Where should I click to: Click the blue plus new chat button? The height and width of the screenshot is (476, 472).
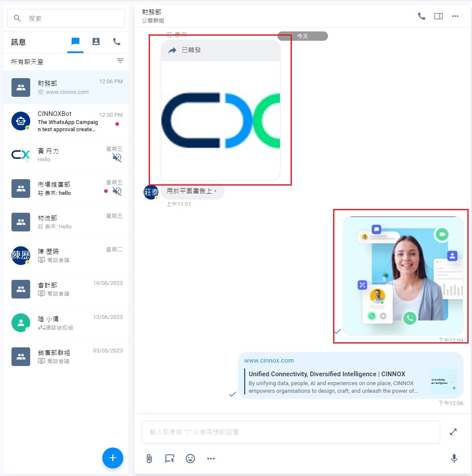click(113, 458)
